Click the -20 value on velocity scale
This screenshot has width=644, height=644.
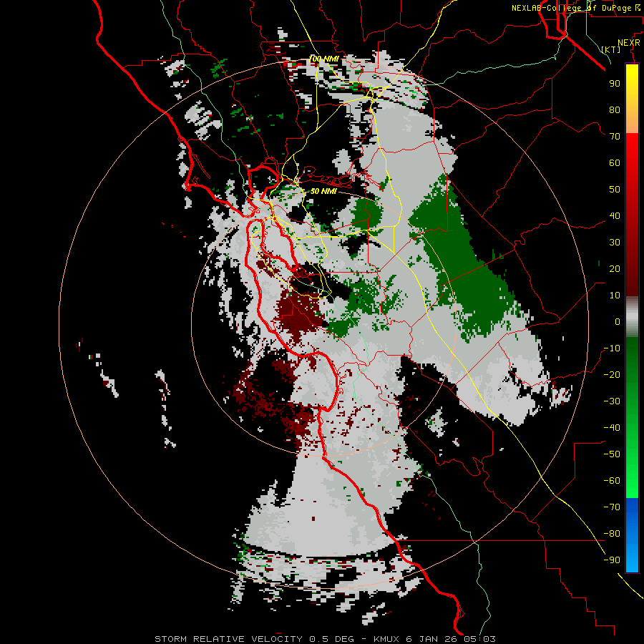coord(612,374)
